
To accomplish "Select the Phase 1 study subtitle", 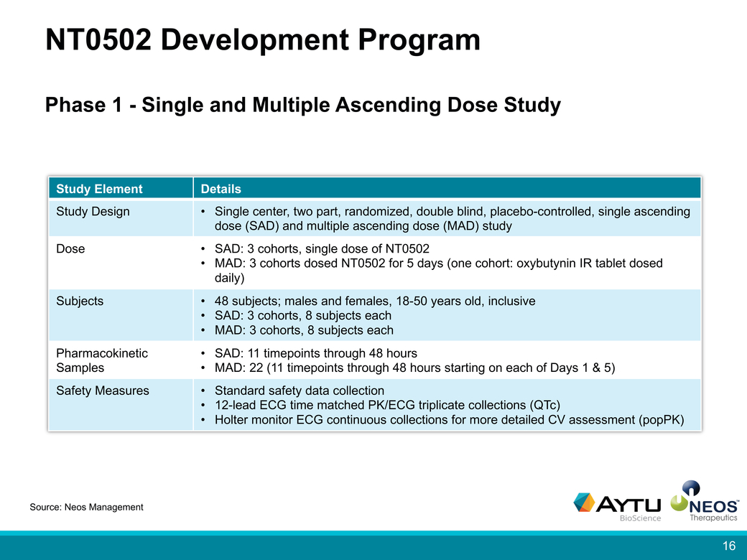I will pos(303,106).
